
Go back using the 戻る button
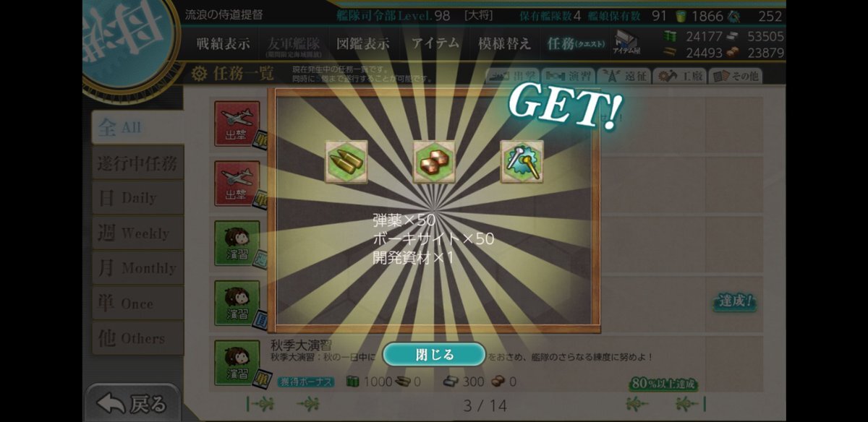[x=132, y=403]
